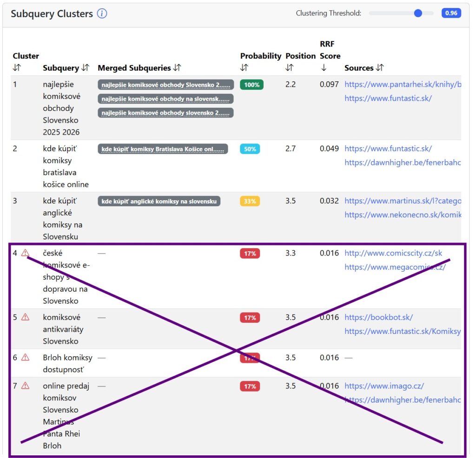
Task: Click the 0.96 threshold value badge
Action: coord(451,13)
